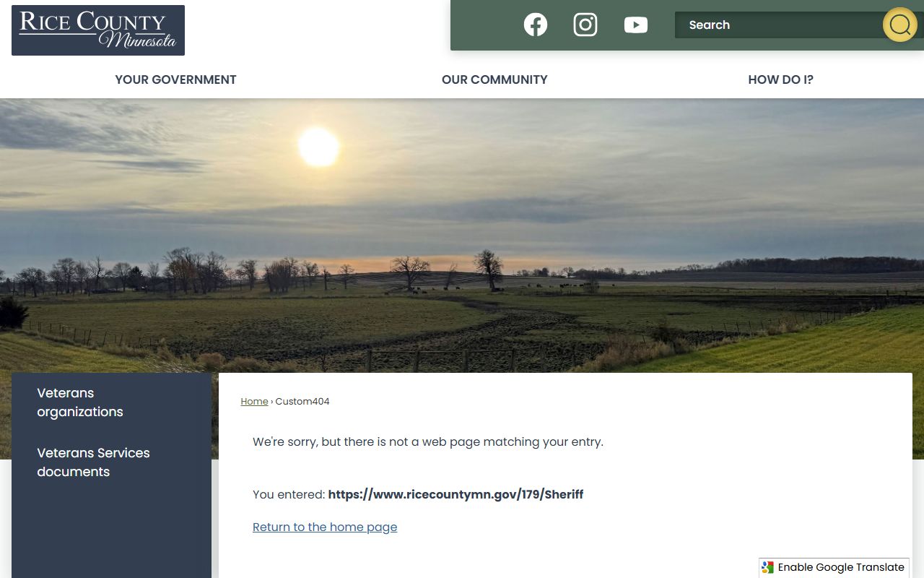
Task: Open the Instagram icon link
Action: [585, 25]
